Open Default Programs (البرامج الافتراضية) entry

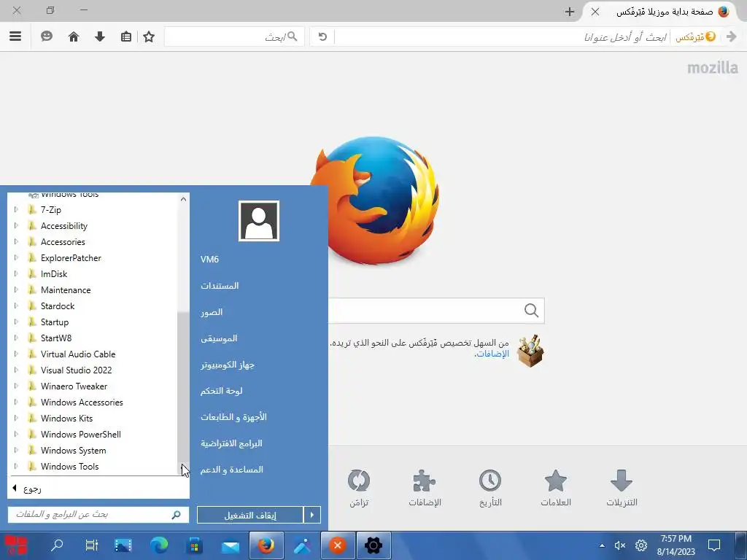click(231, 443)
